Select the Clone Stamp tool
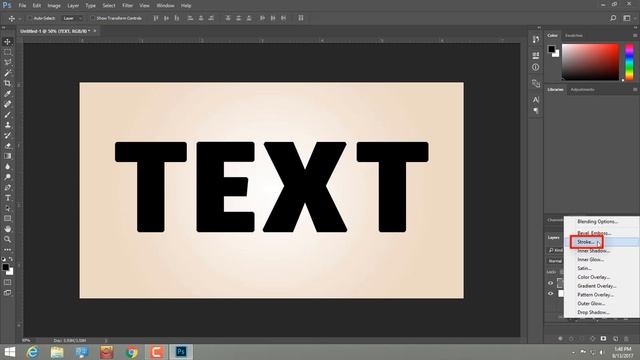 pos(7,125)
